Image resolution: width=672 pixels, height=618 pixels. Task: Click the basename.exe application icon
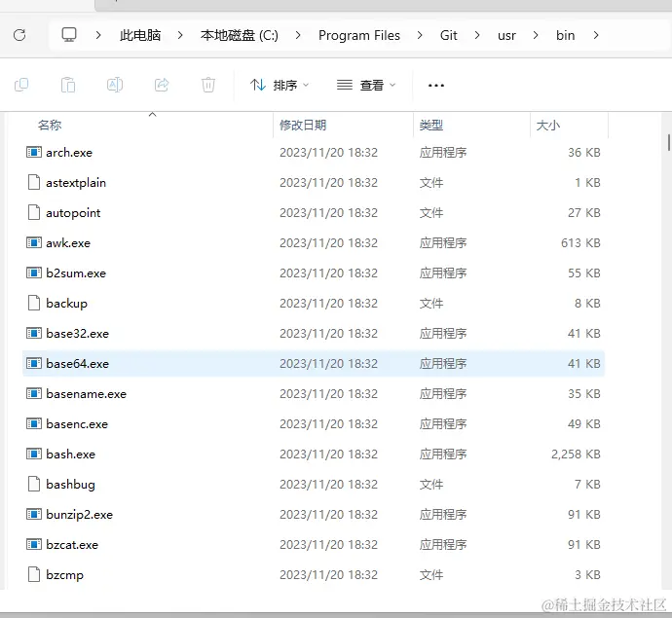point(34,393)
